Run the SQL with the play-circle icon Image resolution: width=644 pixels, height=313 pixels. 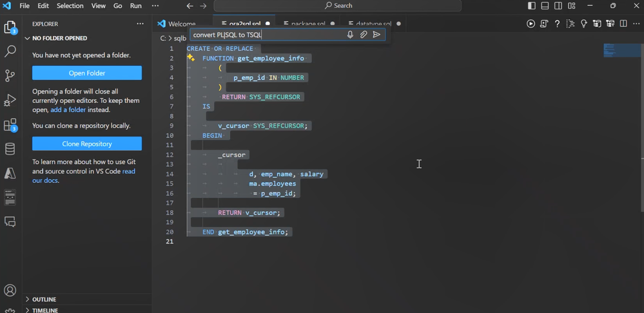pyautogui.click(x=531, y=24)
